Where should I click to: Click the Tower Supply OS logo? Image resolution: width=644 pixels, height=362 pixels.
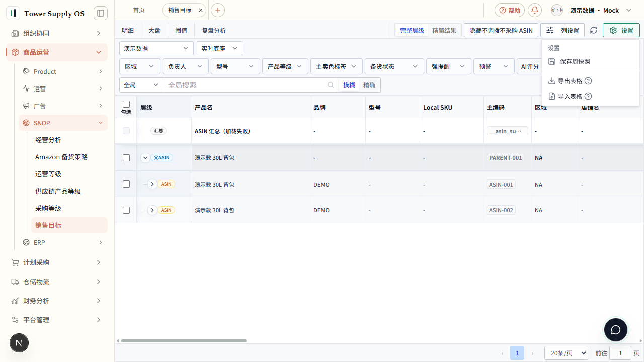tap(13, 13)
